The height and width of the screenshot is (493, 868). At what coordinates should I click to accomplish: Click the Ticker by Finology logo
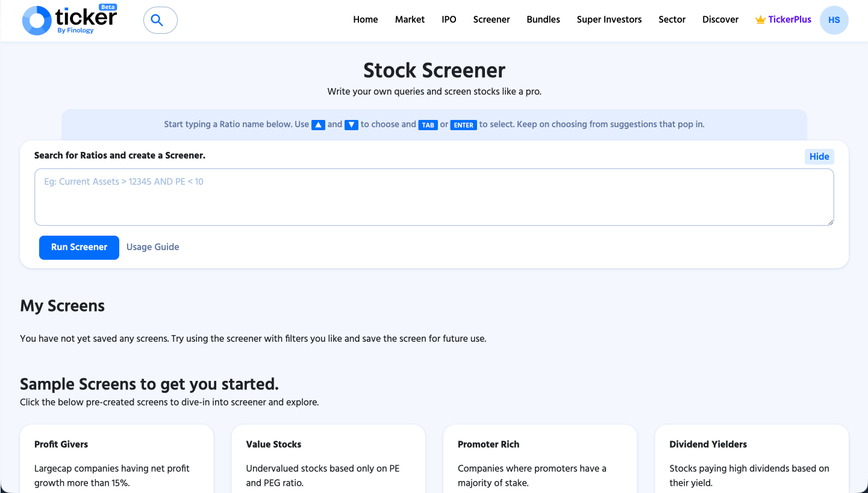coord(69,20)
